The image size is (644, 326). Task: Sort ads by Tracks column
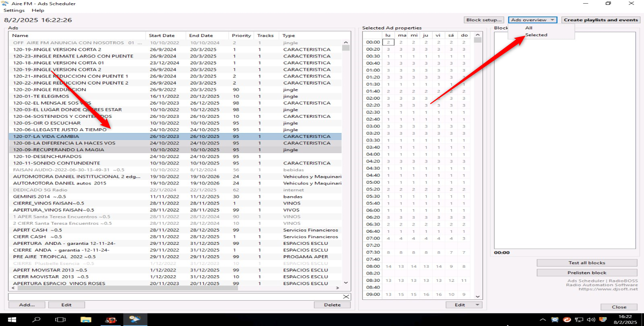pyautogui.click(x=266, y=35)
